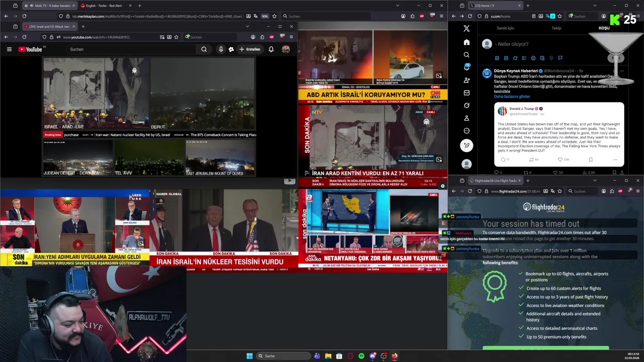This screenshot has width=644, height=362.
Task: Open Discord from the taskbar
Action: pos(372,356)
